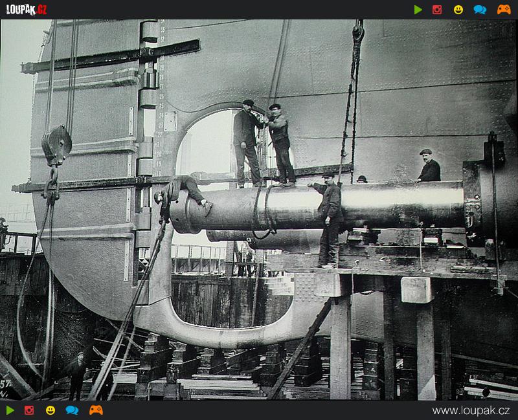Click the orange gamepad icon in bottom bar
This screenshot has height=420, width=518.
tap(96, 410)
